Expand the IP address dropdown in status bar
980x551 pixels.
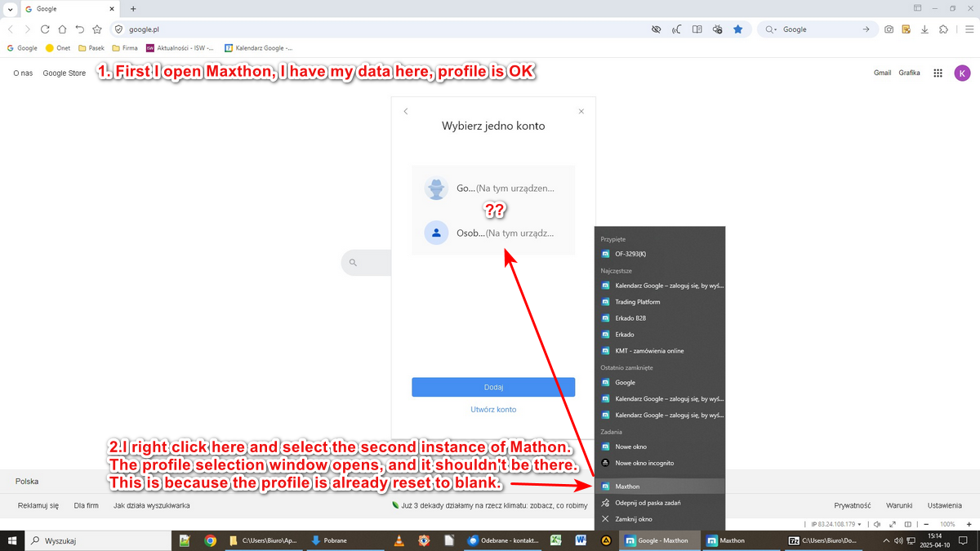859,524
